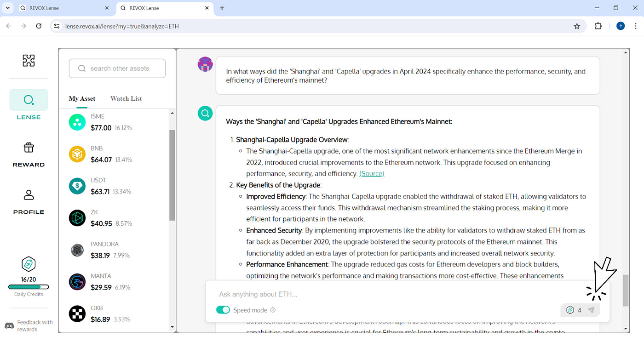Click the USDT $63.71 value
The width and height of the screenshot is (644, 342).
point(100,191)
